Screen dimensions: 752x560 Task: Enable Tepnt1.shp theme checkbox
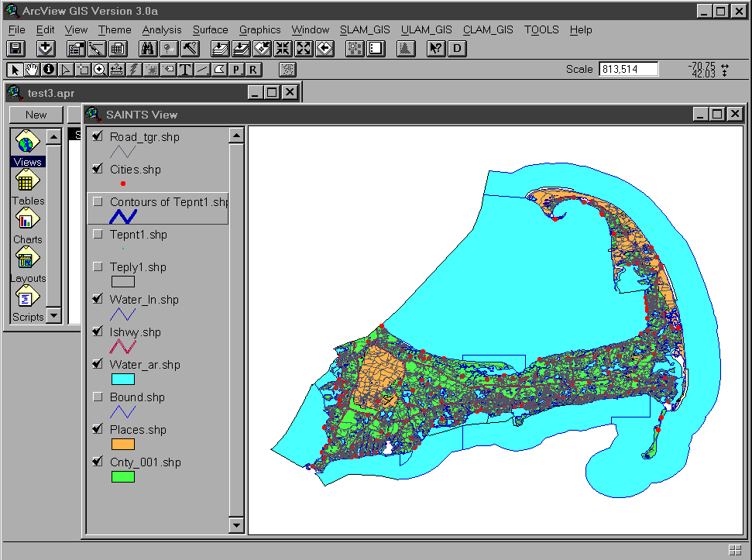98,234
